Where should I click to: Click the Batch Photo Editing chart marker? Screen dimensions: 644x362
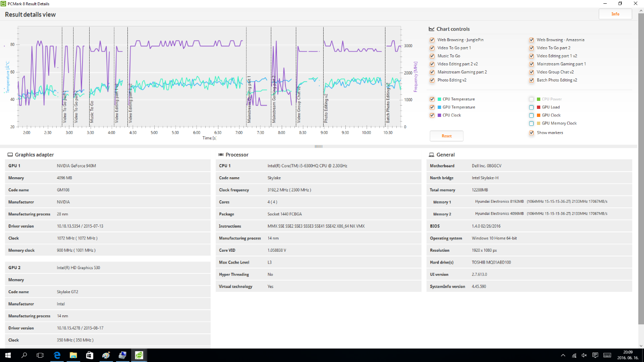click(x=388, y=103)
